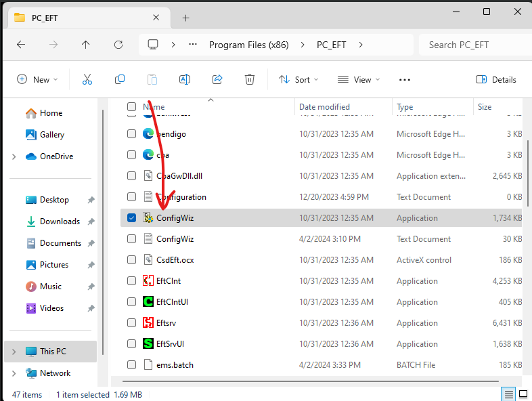Open the red EftClnt application icon
The image size is (532, 401).
[x=149, y=281]
